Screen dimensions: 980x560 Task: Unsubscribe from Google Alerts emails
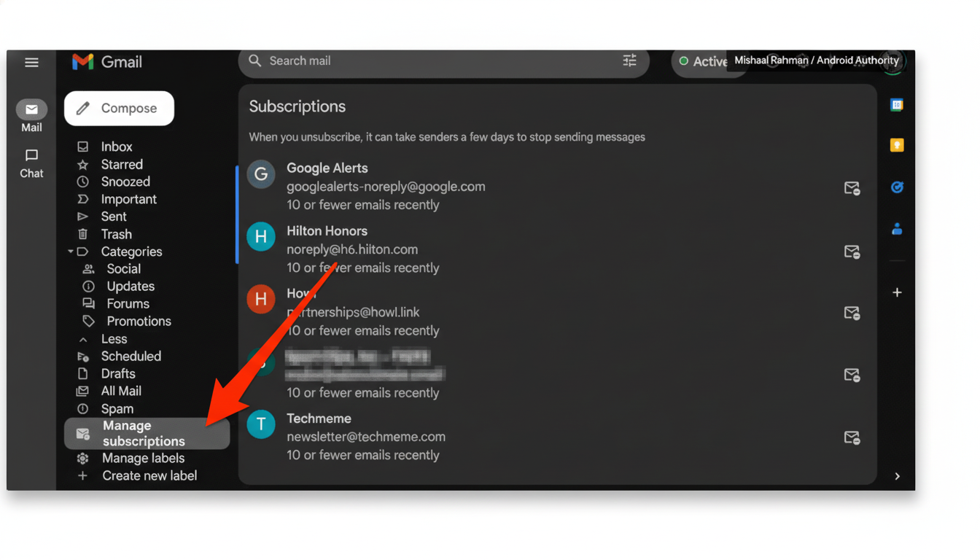tap(852, 188)
